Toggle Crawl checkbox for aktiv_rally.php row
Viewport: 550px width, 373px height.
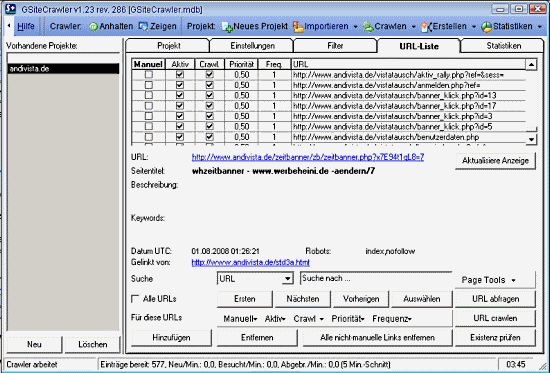[x=209, y=74]
